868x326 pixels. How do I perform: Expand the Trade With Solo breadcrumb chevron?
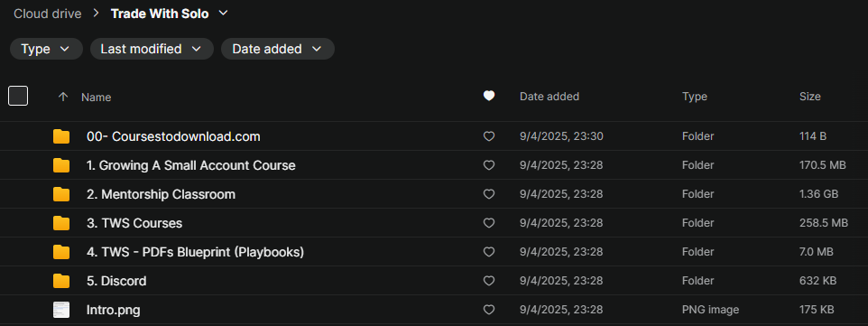(x=223, y=14)
